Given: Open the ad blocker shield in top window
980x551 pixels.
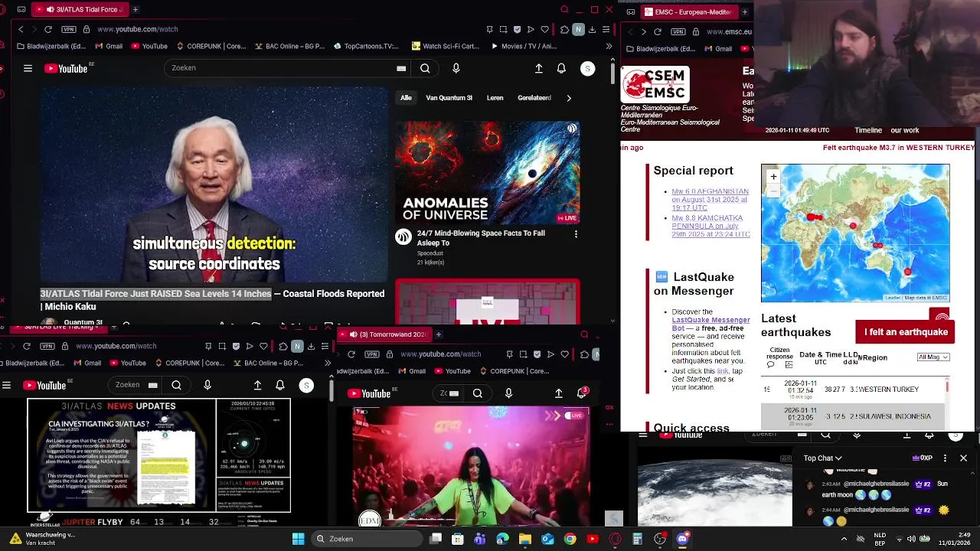Looking at the screenshot, I should [x=517, y=29].
